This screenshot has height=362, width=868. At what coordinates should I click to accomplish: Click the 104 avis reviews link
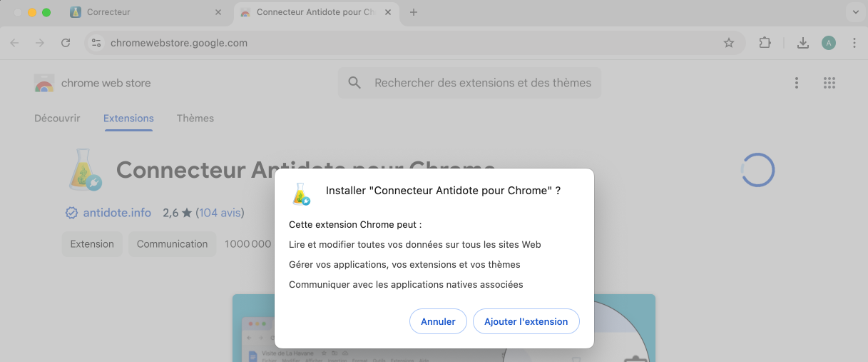pos(220,213)
